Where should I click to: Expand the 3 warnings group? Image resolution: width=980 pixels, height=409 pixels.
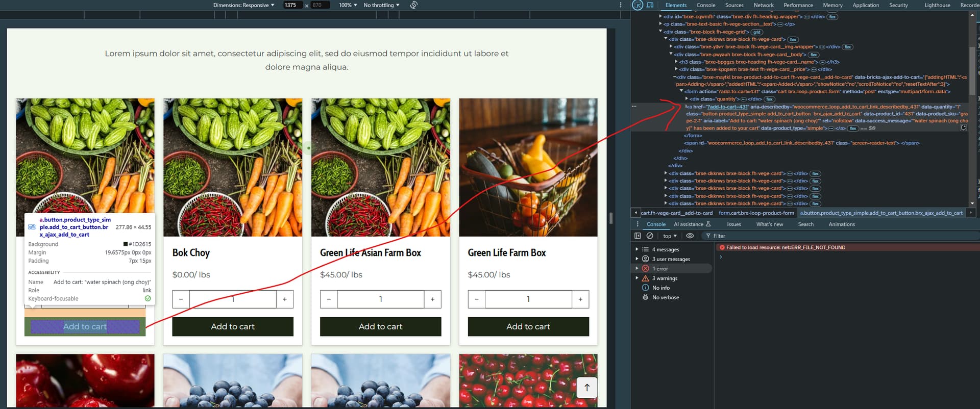click(x=637, y=278)
